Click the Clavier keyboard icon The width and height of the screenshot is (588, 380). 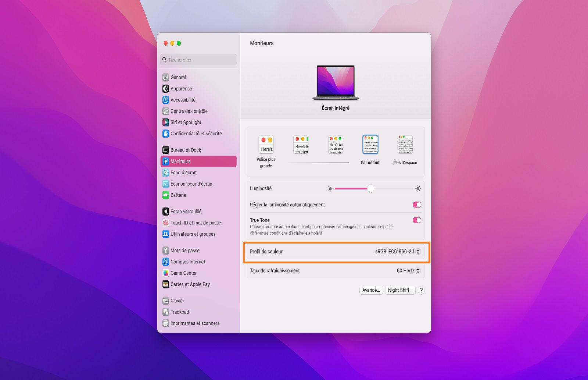[166, 301]
